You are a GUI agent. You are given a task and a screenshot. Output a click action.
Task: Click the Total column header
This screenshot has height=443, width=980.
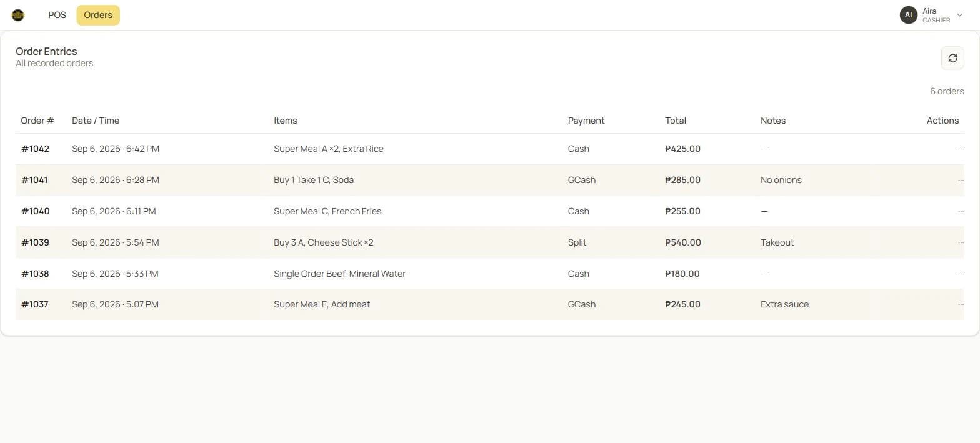point(676,121)
